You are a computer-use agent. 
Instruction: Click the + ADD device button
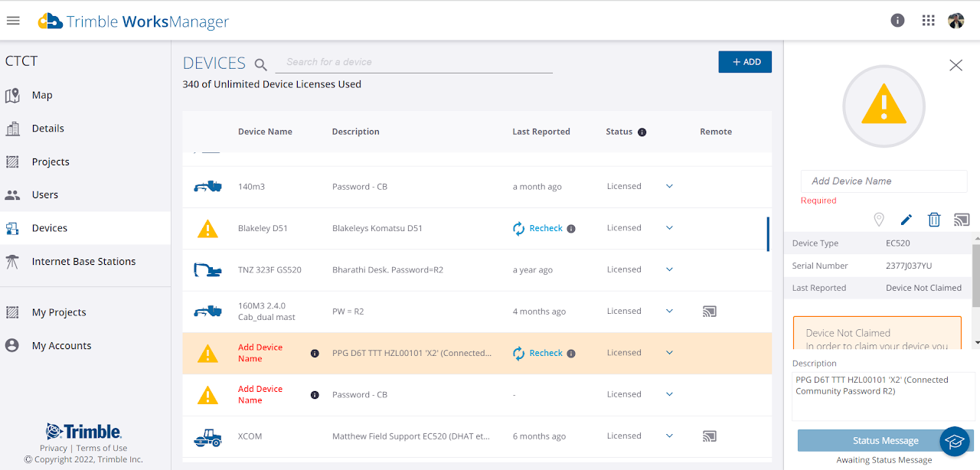[745, 62]
